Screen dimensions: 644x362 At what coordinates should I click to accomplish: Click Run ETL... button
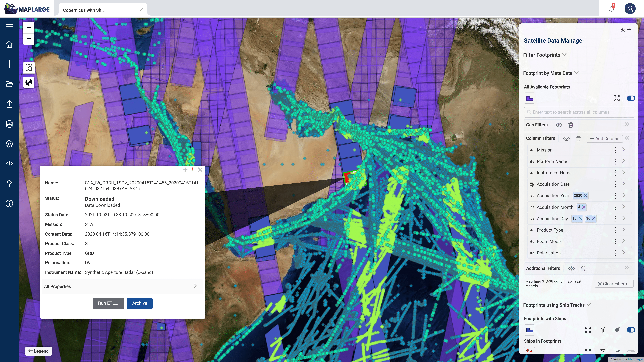pyautogui.click(x=108, y=303)
